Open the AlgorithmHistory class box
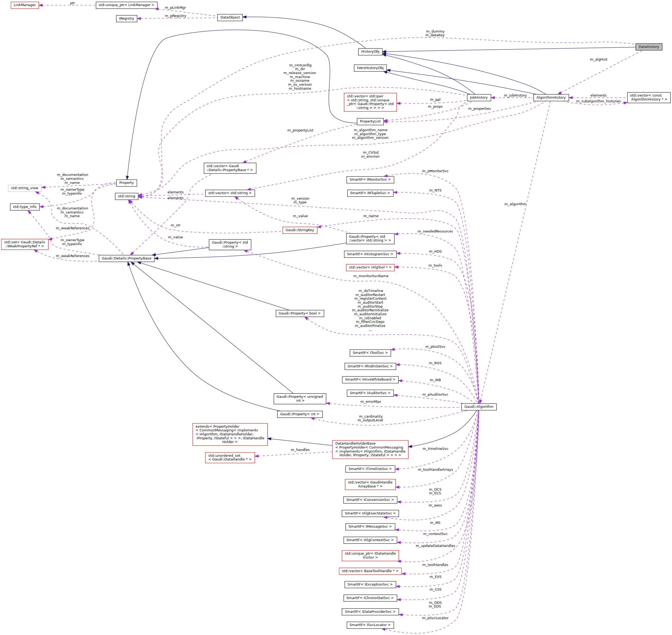The image size is (672, 635). [551, 98]
